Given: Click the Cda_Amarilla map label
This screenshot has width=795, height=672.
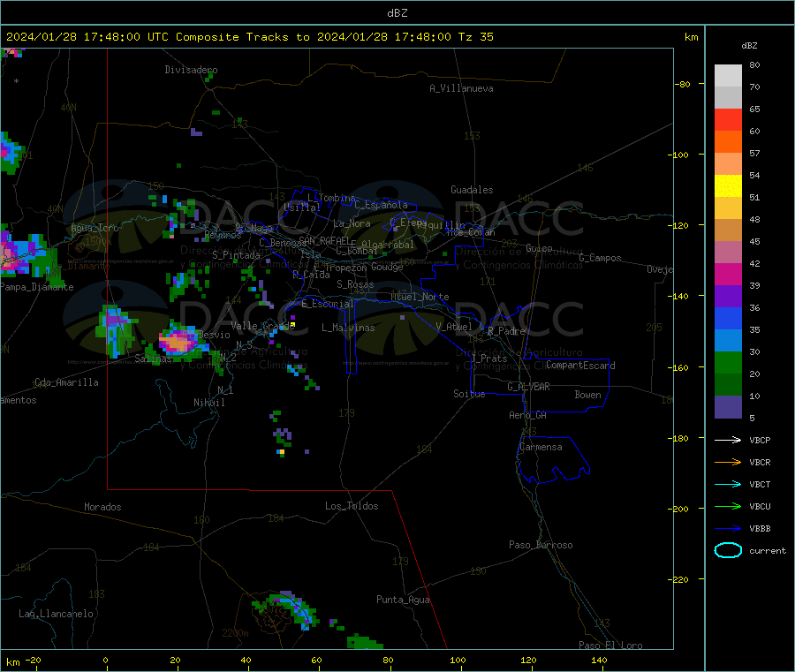Looking at the screenshot, I should pyautogui.click(x=66, y=382).
